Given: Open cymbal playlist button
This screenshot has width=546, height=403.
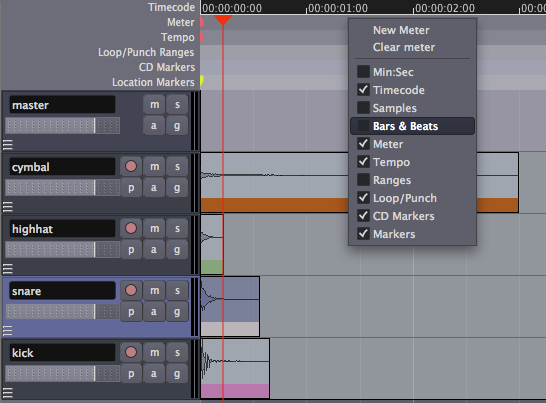Looking at the screenshot, I should [x=131, y=188].
